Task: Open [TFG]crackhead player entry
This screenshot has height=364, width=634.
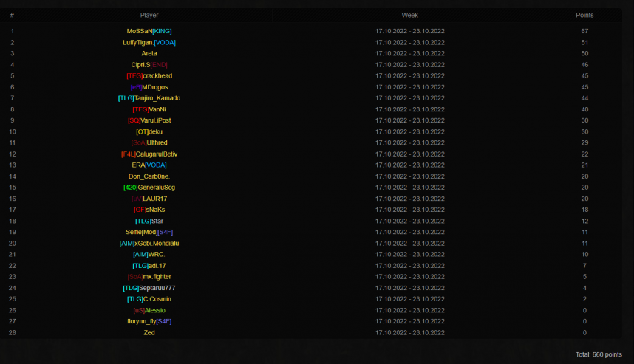Action: 149,75
